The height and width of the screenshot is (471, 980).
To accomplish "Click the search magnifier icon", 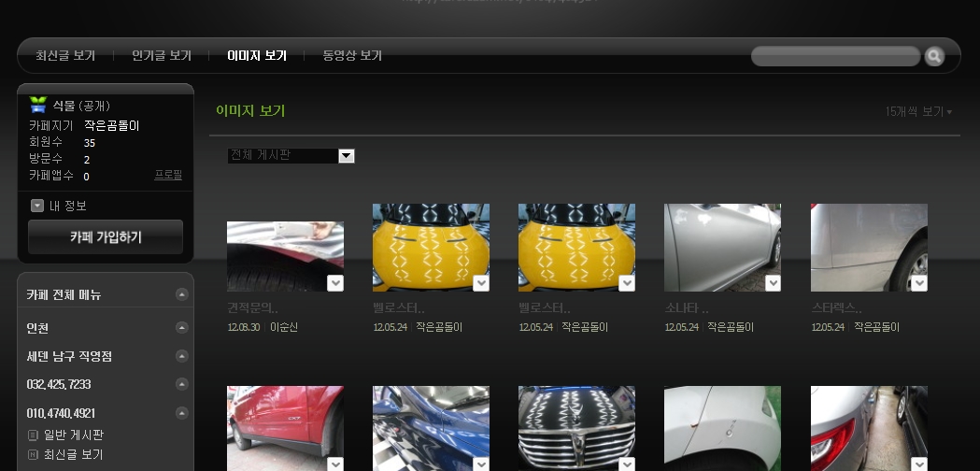I will 934,57.
